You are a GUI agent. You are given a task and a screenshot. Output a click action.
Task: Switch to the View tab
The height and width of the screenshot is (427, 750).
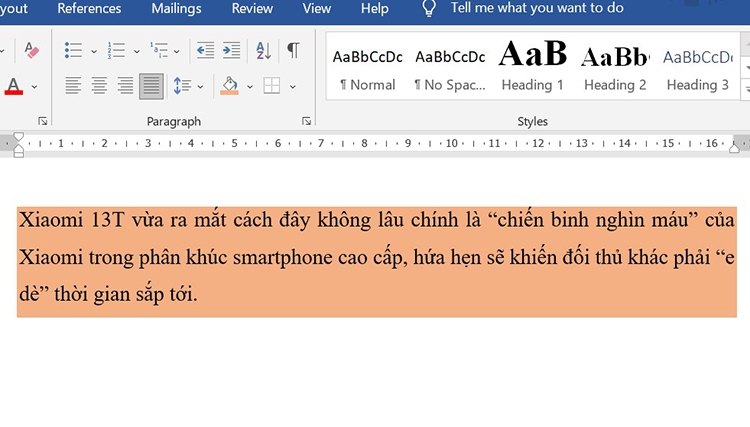[317, 9]
